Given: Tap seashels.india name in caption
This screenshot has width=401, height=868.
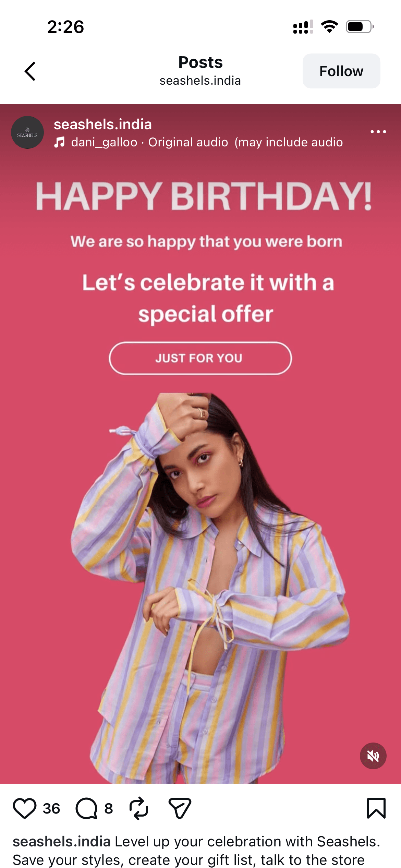Looking at the screenshot, I should tap(62, 842).
